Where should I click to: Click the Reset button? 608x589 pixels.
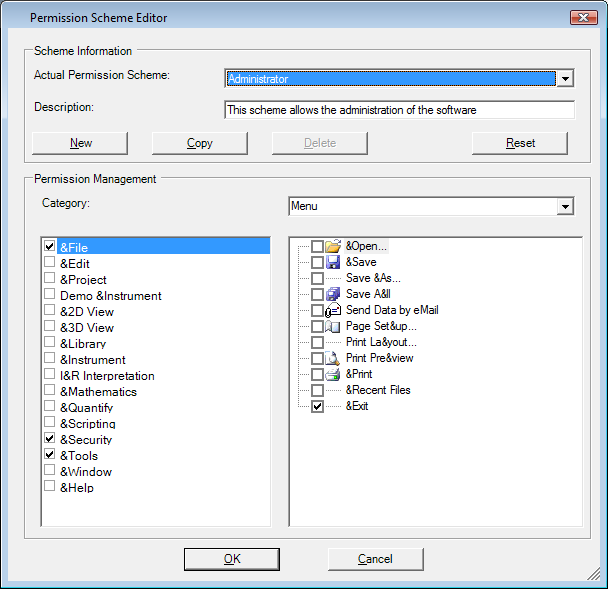520,143
